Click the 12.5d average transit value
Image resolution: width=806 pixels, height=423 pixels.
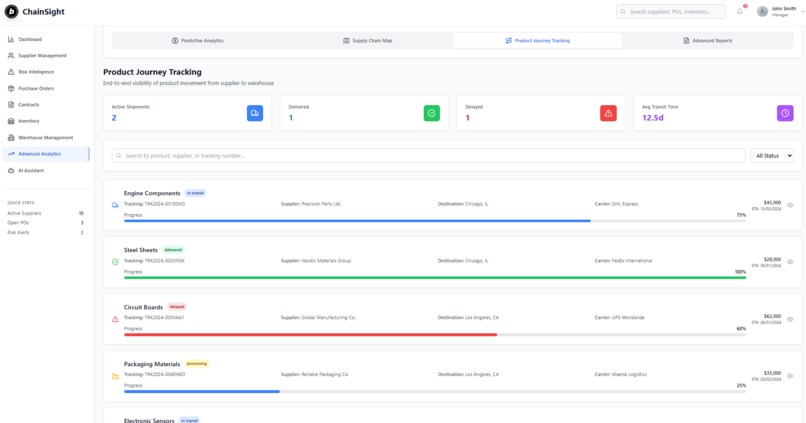[x=653, y=118]
